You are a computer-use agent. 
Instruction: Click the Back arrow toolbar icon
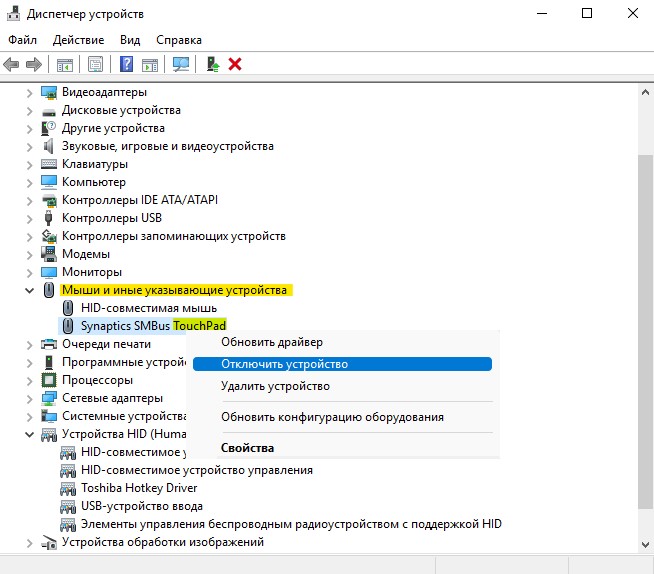(x=11, y=64)
